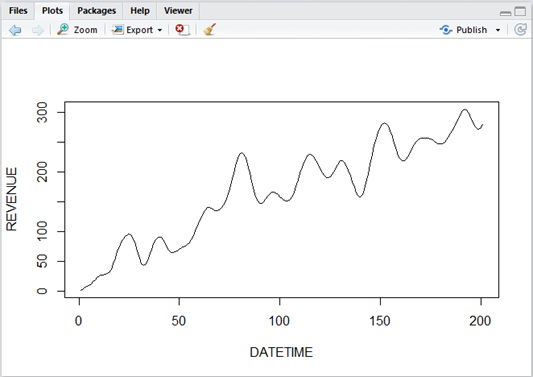Open the Viewer tab
This screenshot has width=533, height=377.
(178, 11)
